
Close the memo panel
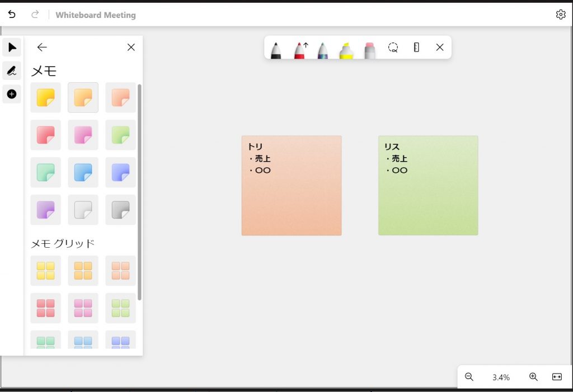[131, 48]
